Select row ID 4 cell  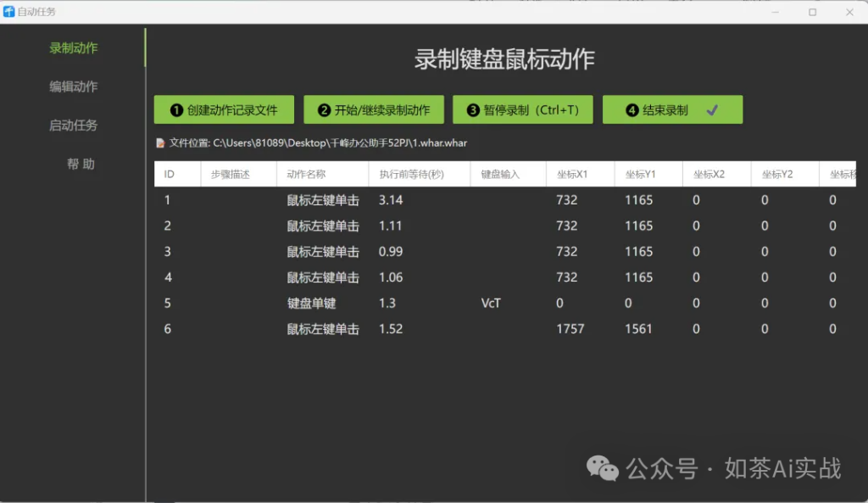(168, 277)
